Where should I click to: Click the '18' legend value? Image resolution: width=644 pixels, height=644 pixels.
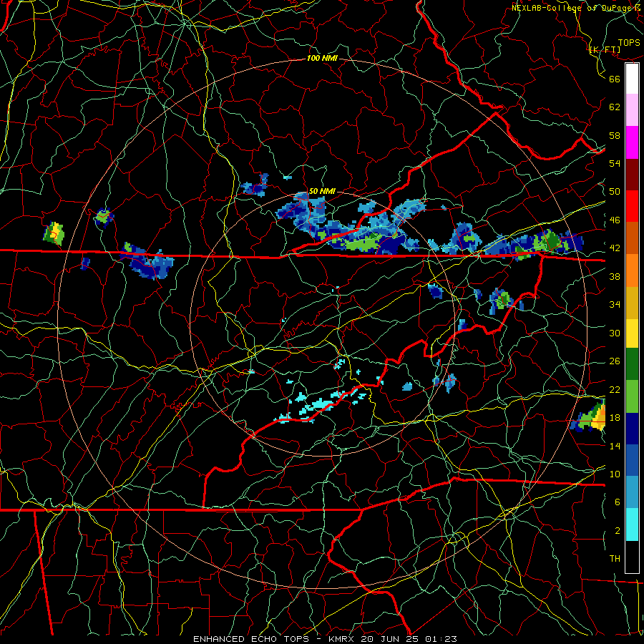[x=615, y=418]
